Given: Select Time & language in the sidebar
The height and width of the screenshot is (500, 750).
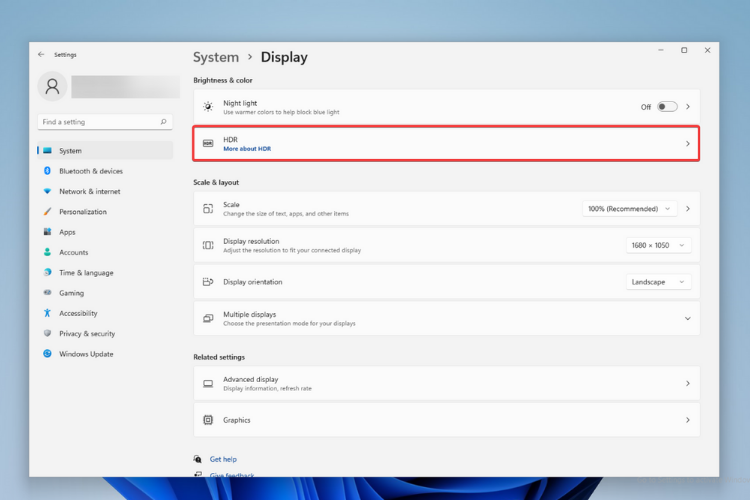Looking at the screenshot, I should (86, 273).
